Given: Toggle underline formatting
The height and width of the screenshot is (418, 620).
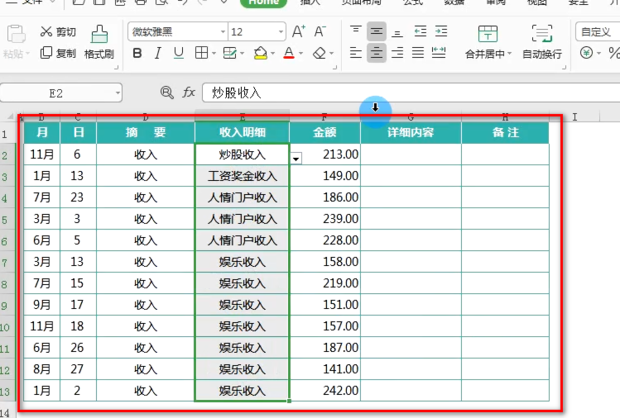Looking at the screenshot, I should [x=179, y=53].
